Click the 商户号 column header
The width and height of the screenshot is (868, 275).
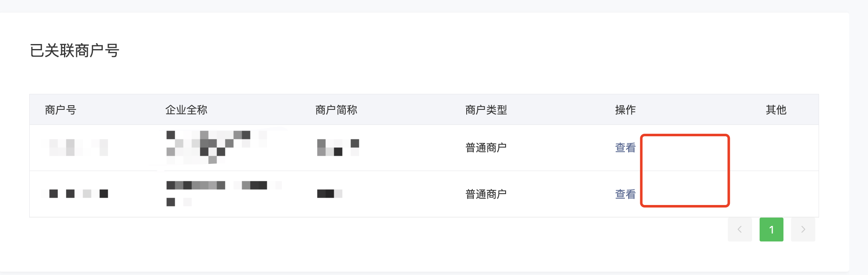coord(60,110)
